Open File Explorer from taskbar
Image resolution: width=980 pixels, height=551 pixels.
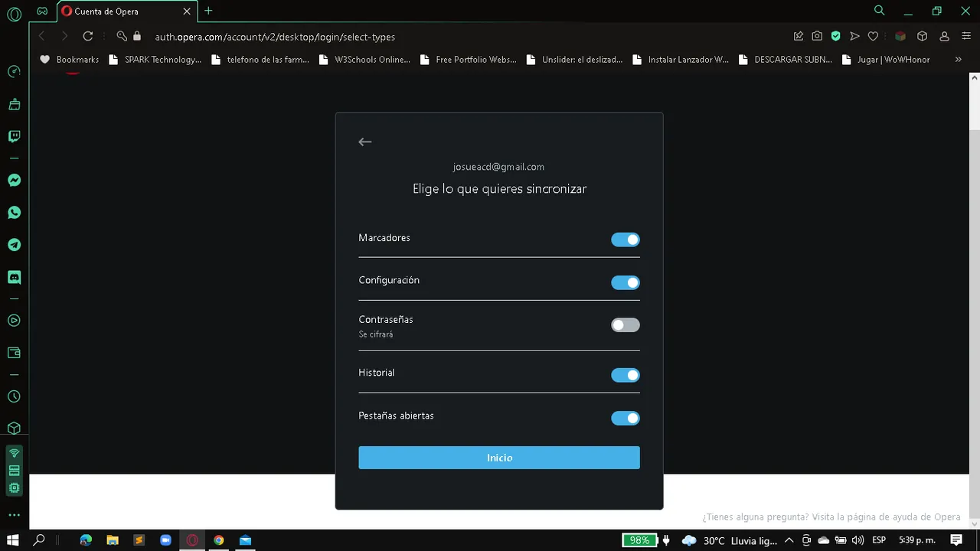(113, 540)
